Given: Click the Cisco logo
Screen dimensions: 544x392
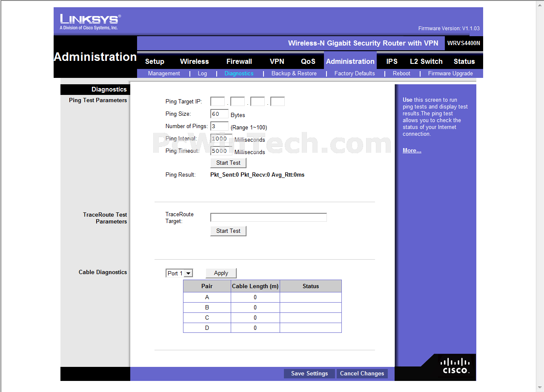Looking at the screenshot, I should tap(455, 366).
